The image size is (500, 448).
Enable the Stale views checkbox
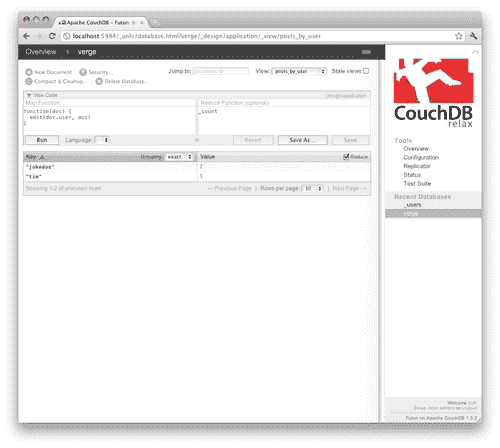click(366, 71)
